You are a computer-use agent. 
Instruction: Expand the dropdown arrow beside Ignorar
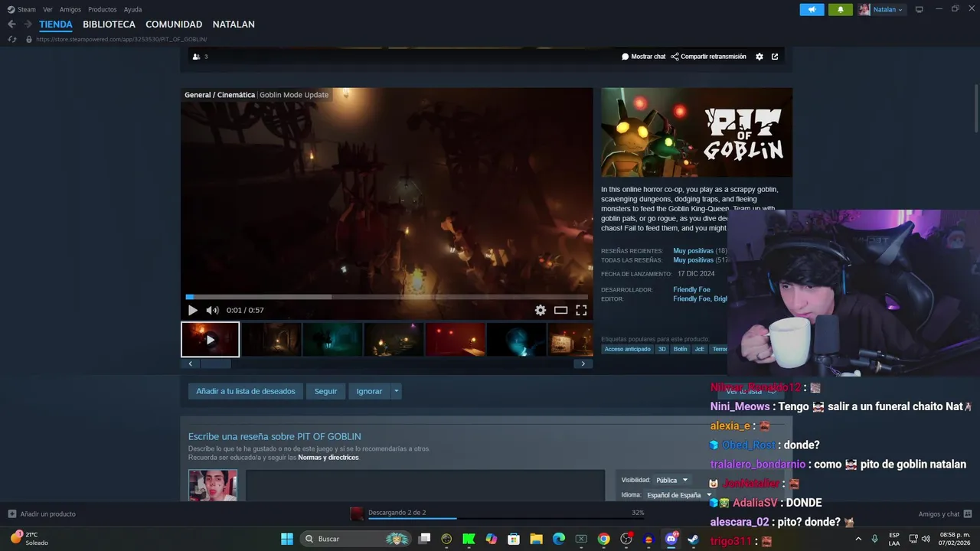point(396,391)
